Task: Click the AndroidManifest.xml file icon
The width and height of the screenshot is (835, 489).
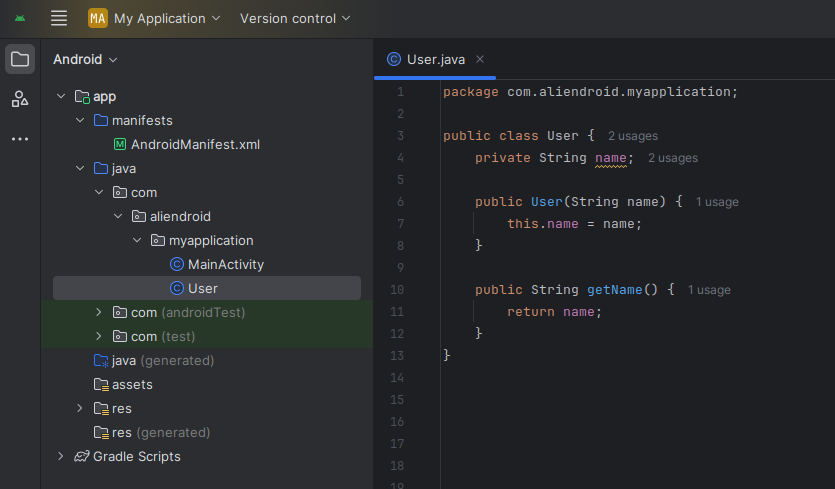Action: point(120,144)
